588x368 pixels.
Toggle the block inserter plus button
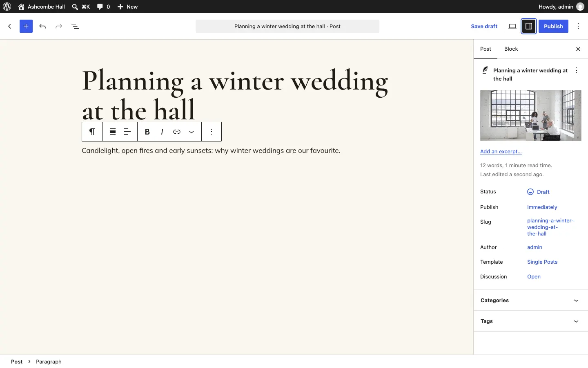26,26
